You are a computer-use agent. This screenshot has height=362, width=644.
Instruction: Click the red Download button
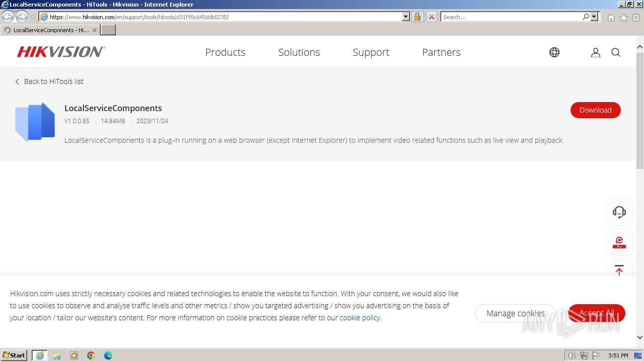(596, 110)
